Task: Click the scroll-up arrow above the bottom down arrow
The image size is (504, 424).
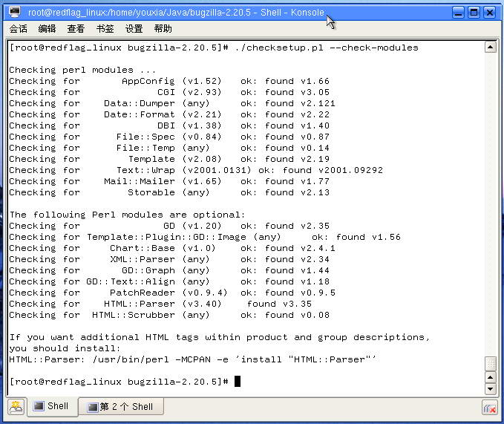Action: (490, 376)
